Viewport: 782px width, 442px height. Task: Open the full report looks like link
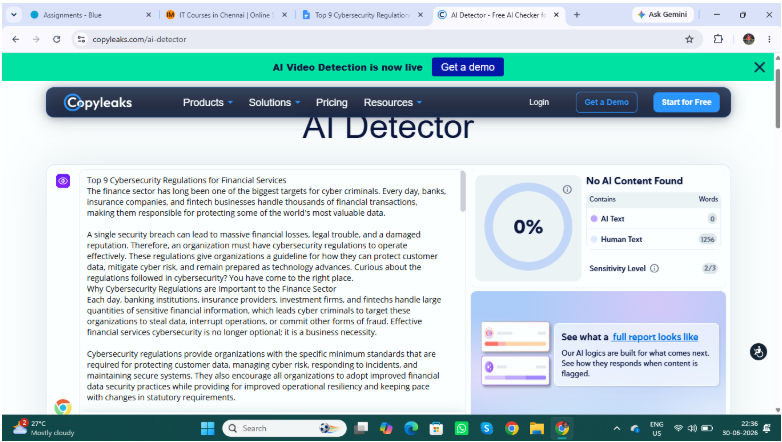click(x=655, y=337)
